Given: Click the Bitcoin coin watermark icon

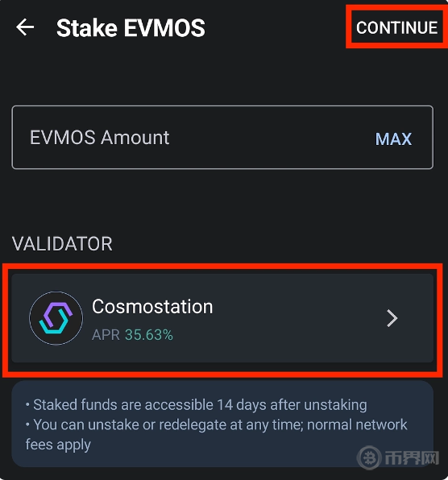Looking at the screenshot, I should (x=369, y=458).
